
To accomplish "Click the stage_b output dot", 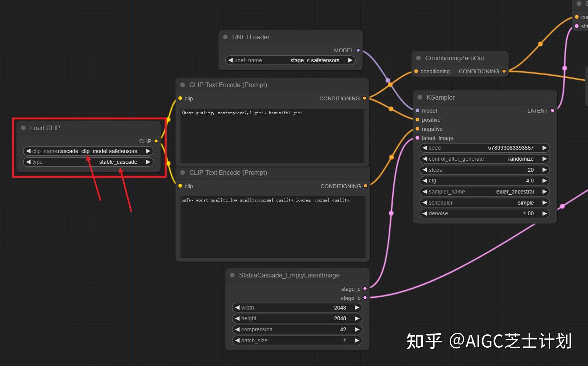I will point(365,298).
